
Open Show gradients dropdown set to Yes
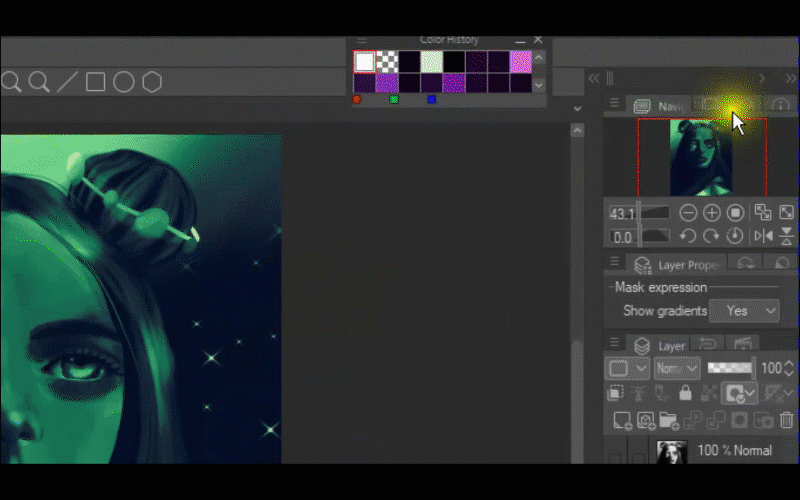point(744,311)
